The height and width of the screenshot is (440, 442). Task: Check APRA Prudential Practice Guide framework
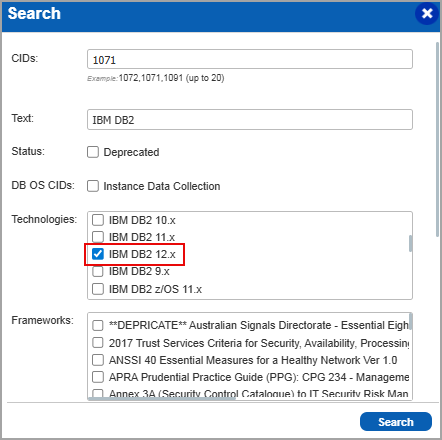pyautogui.click(x=98, y=377)
